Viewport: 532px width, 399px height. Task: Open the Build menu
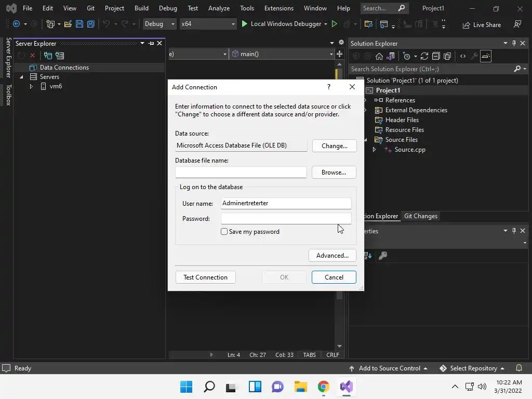(141, 8)
